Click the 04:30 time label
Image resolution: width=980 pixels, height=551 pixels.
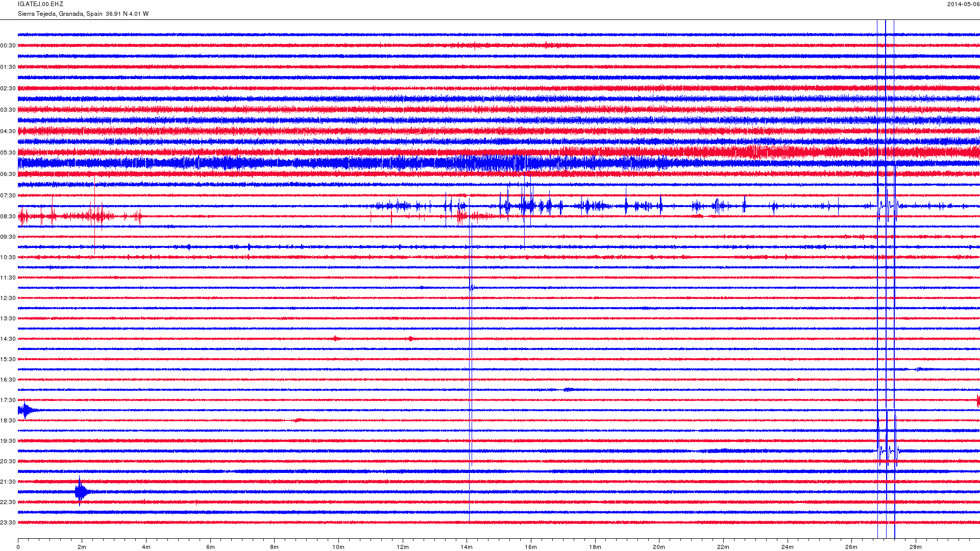pos(8,131)
